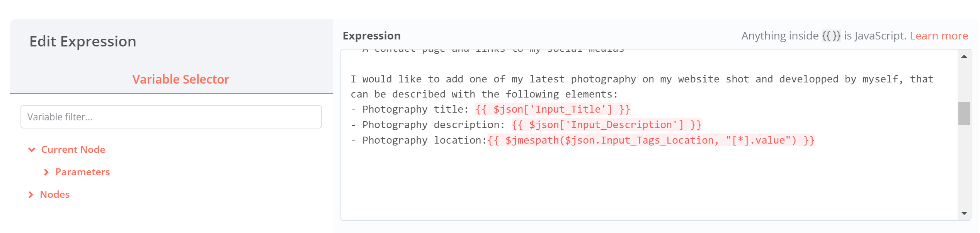Click the Expression field label
The image size is (980, 233).
(371, 36)
